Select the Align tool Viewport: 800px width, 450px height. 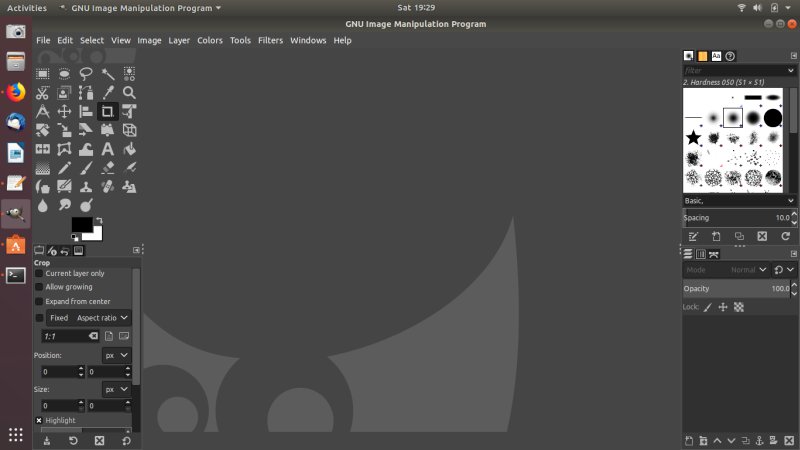86,111
